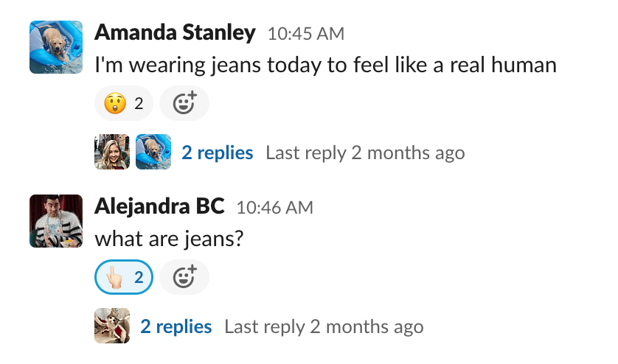Image resolution: width=618 pixels, height=364 pixels.
Task: Open Alejandra BC's profile picture
Action: tap(56, 221)
